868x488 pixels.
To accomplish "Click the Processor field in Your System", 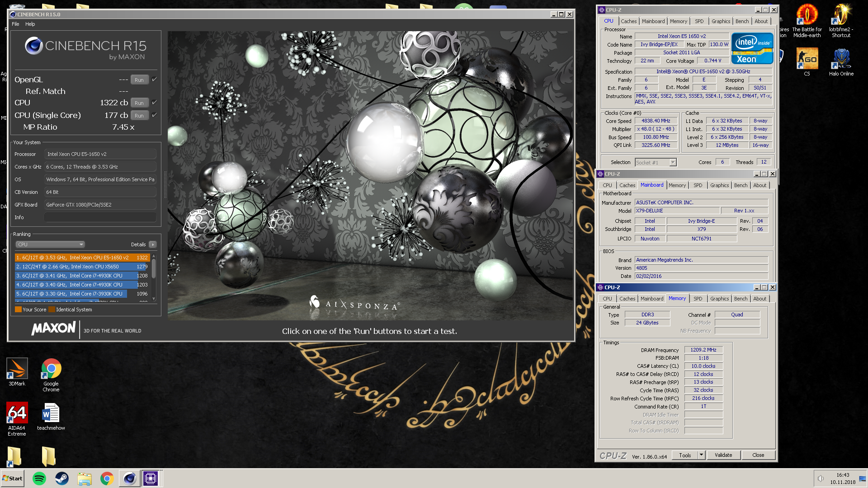I will click(x=100, y=154).
